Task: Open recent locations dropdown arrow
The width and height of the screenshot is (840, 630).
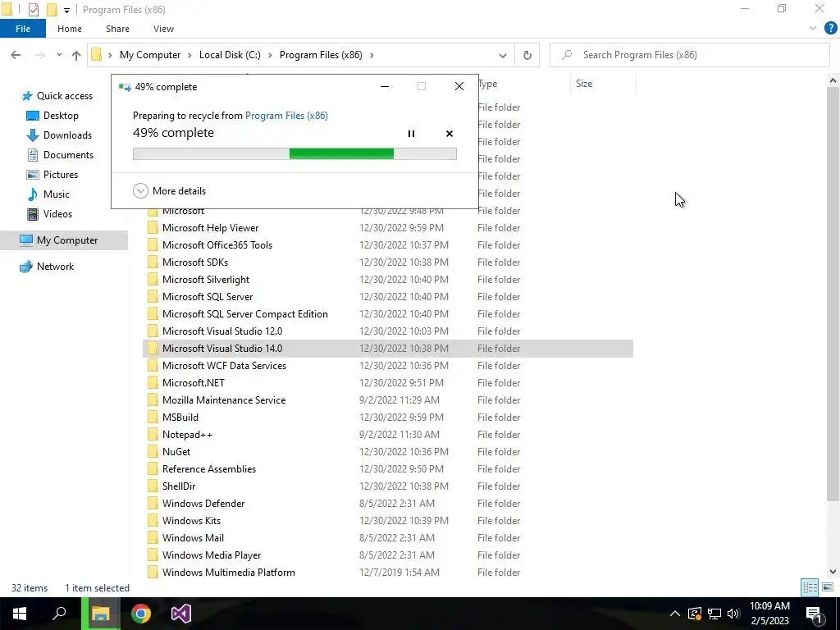Action: pos(59,55)
